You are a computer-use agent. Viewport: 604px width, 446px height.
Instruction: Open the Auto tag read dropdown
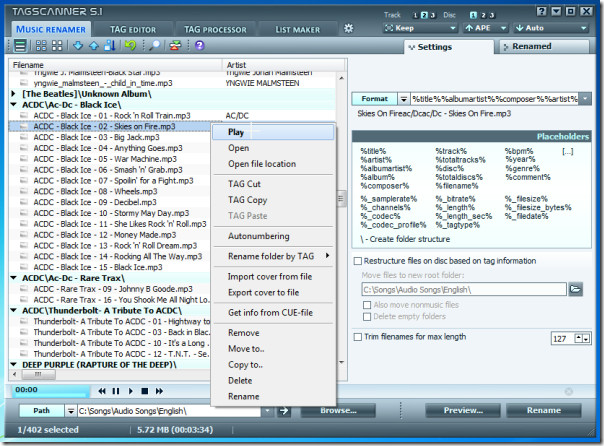coord(551,28)
